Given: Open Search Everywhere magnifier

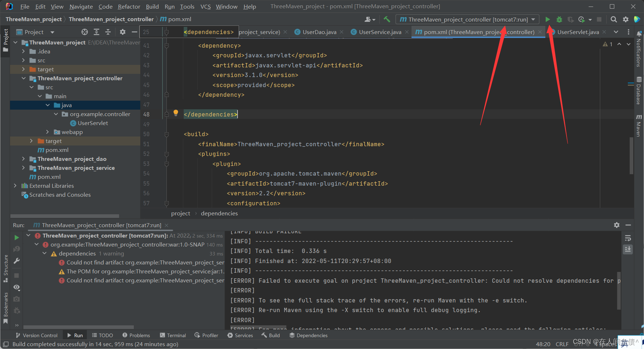Looking at the screenshot, I should 614,19.
